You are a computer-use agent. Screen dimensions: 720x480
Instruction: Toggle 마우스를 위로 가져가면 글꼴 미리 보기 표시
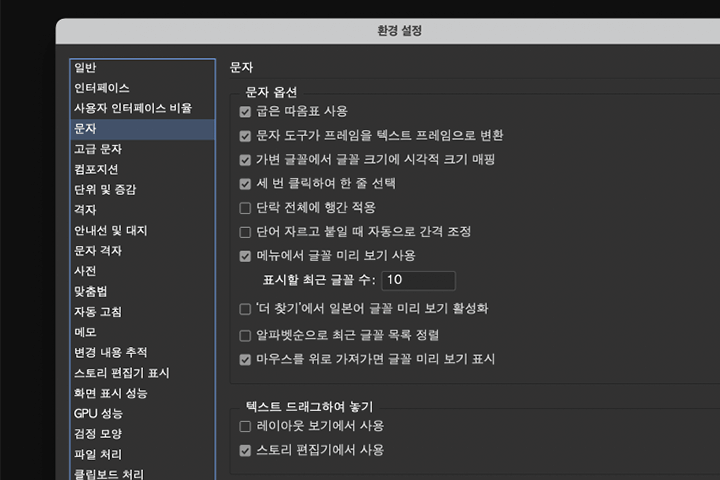tap(245, 360)
